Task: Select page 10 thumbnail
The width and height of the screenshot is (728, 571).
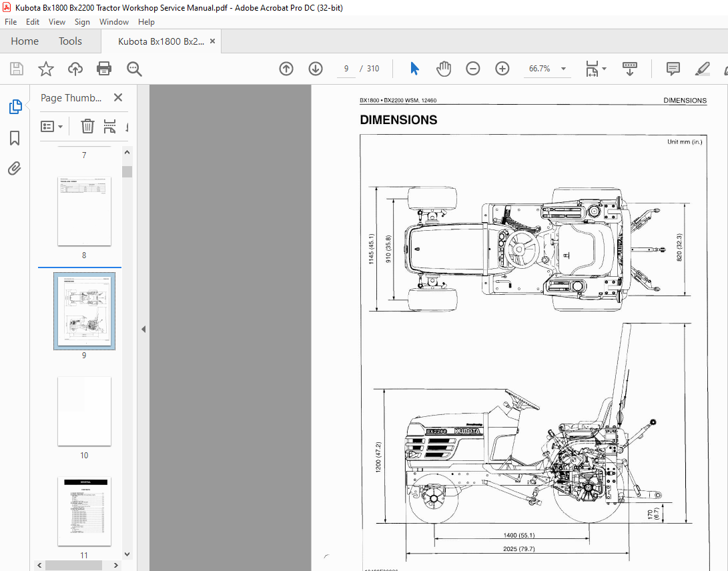Action: pos(84,412)
